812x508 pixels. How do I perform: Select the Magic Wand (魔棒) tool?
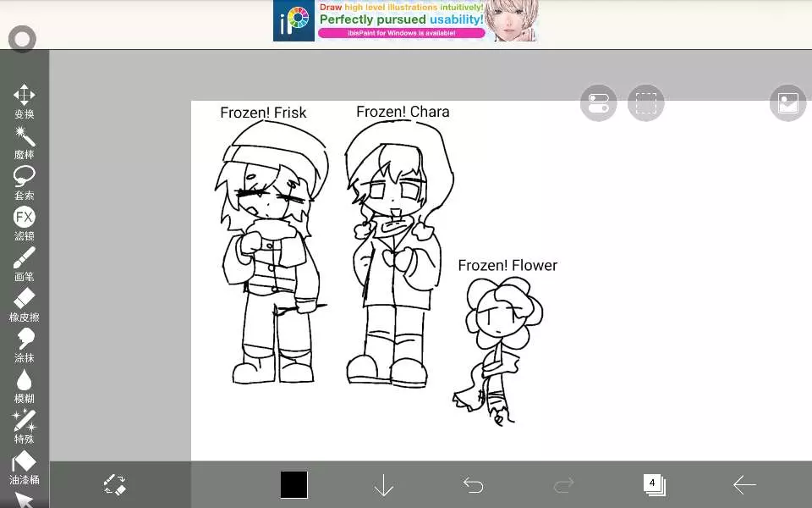25,142
